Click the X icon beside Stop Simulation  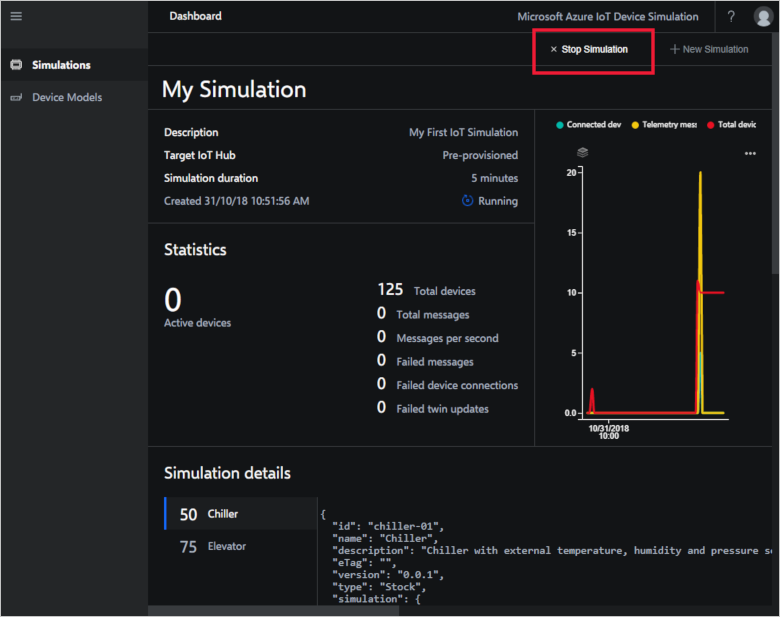click(553, 50)
